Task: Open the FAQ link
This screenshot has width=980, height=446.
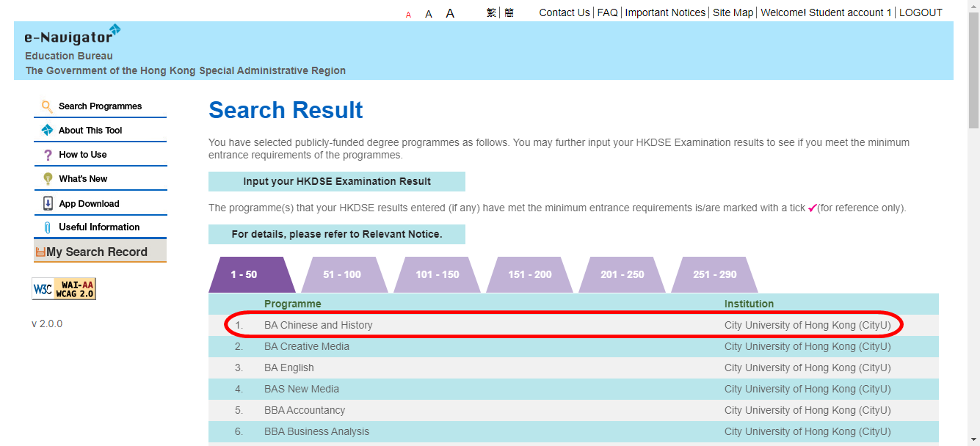Action: click(x=608, y=12)
